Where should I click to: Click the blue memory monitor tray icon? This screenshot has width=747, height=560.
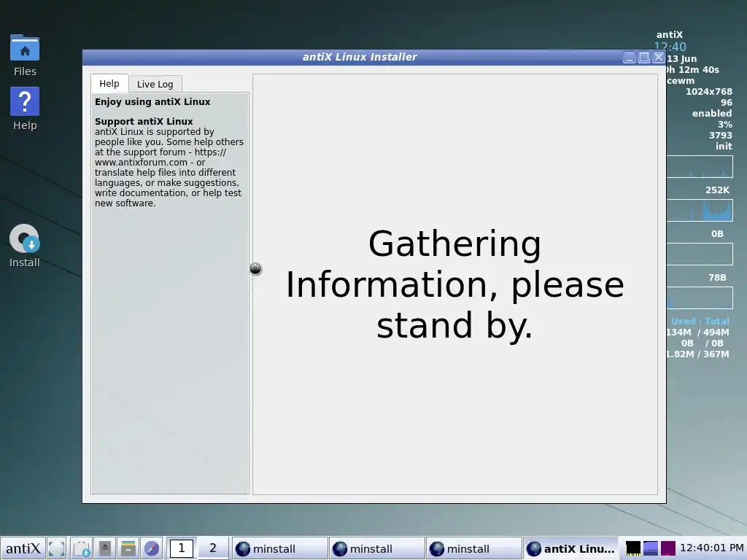click(650, 548)
